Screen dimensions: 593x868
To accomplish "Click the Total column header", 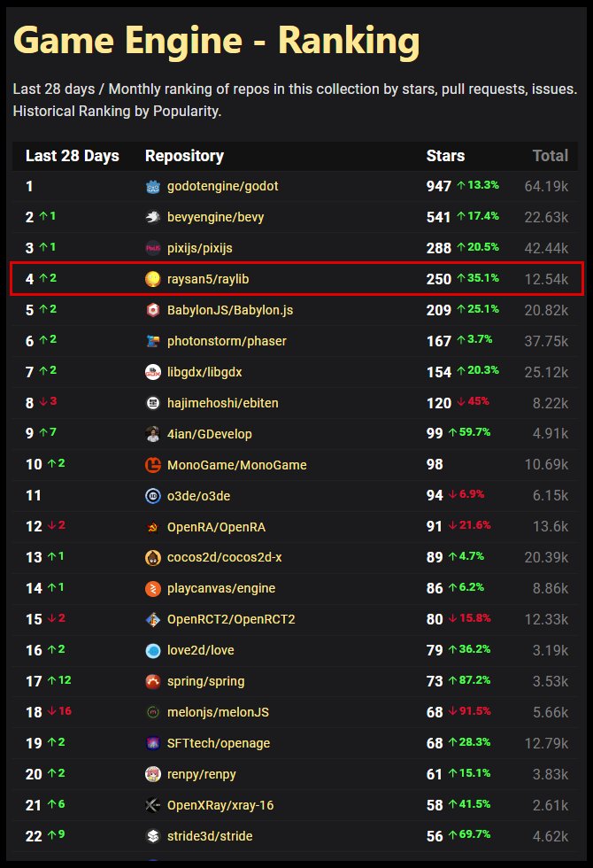I will (x=551, y=156).
